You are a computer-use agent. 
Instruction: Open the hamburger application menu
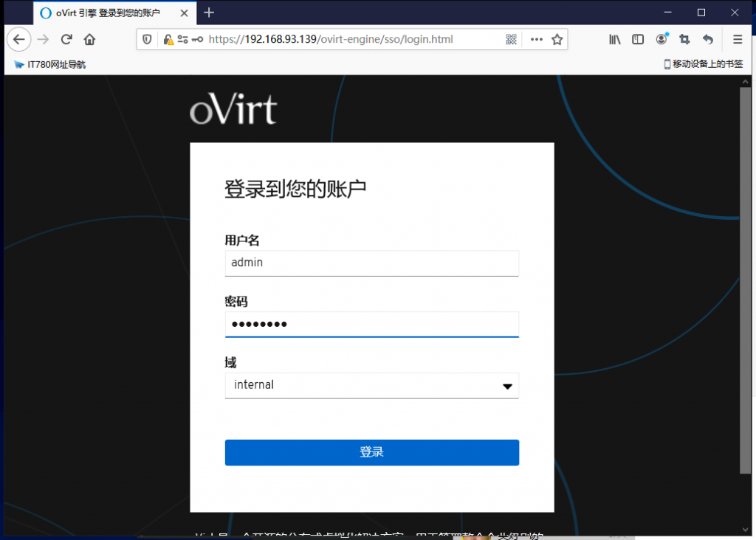[738, 39]
